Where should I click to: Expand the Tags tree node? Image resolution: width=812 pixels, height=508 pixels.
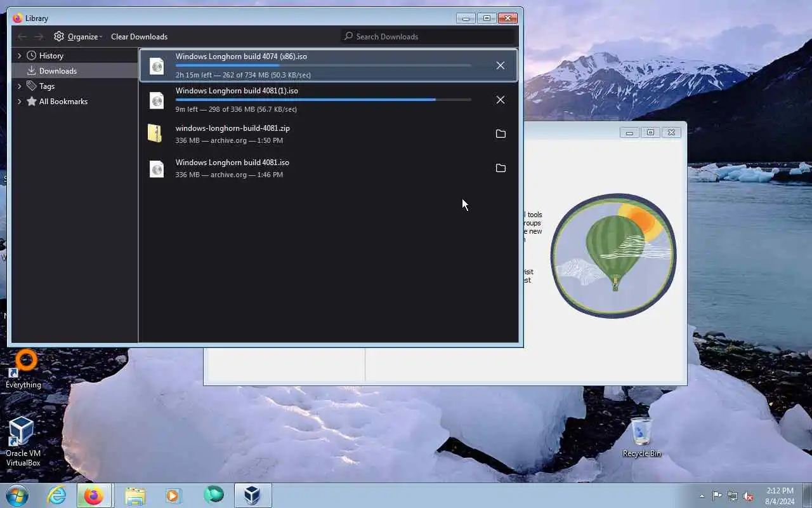coord(19,86)
